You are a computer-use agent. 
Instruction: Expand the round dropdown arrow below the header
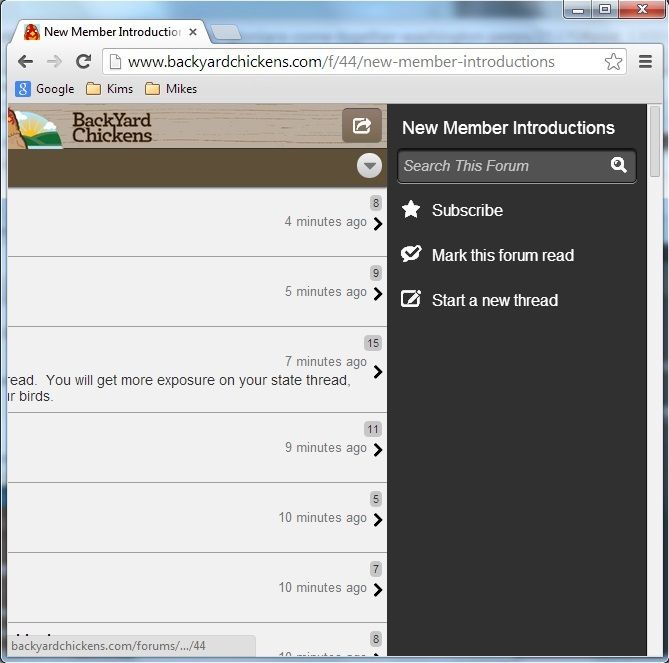pos(369,166)
